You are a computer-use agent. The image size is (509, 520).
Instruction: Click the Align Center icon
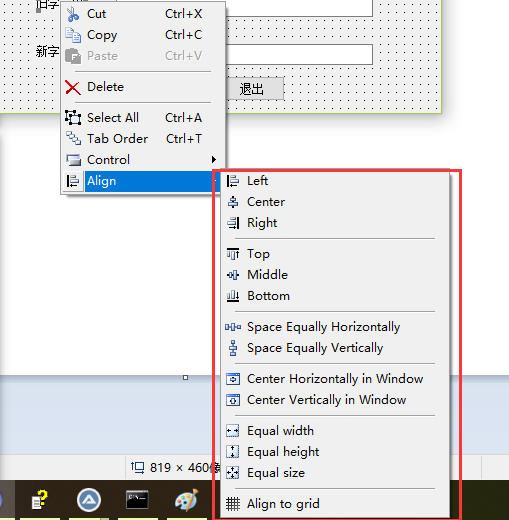(233, 202)
